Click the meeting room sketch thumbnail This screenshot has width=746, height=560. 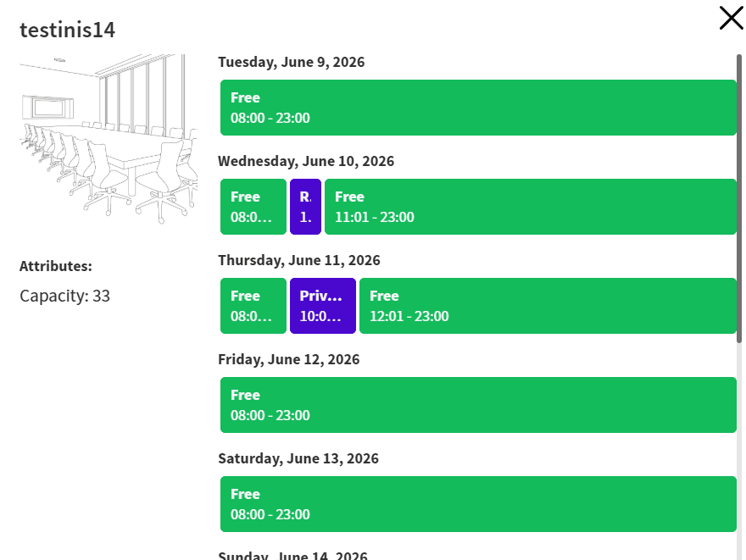(109, 139)
